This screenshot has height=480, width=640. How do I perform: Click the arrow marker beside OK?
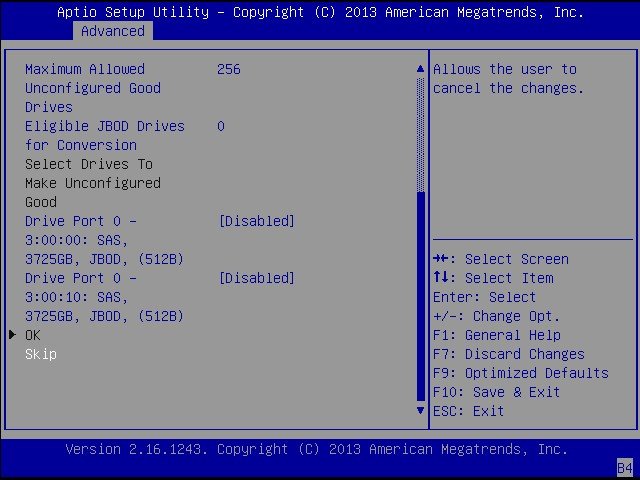coord(12,335)
